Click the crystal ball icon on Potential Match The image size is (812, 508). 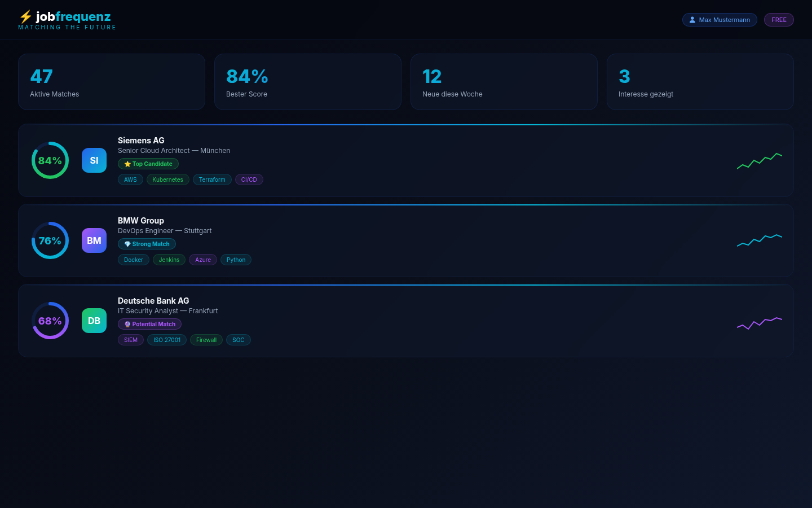click(x=127, y=324)
